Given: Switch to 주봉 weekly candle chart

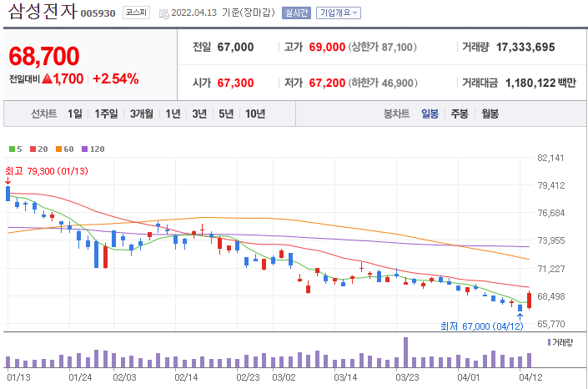Looking at the screenshot, I should click(x=460, y=114).
